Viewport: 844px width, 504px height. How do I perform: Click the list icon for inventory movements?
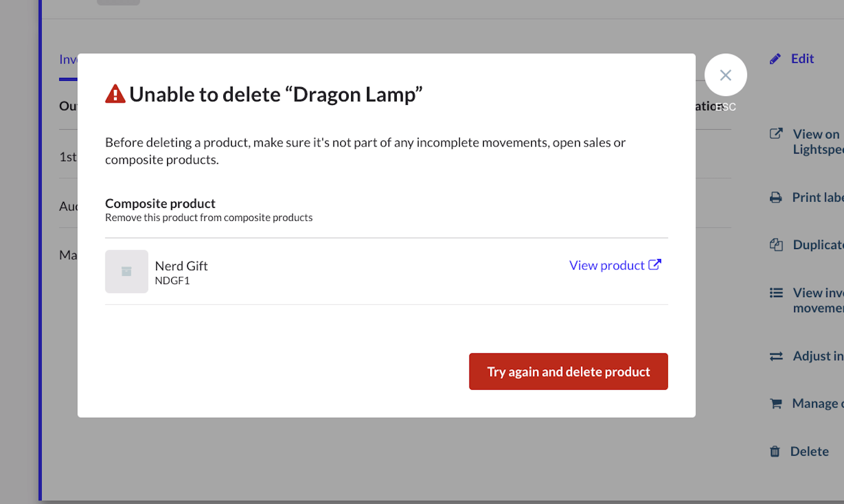[x=776, y=292]
